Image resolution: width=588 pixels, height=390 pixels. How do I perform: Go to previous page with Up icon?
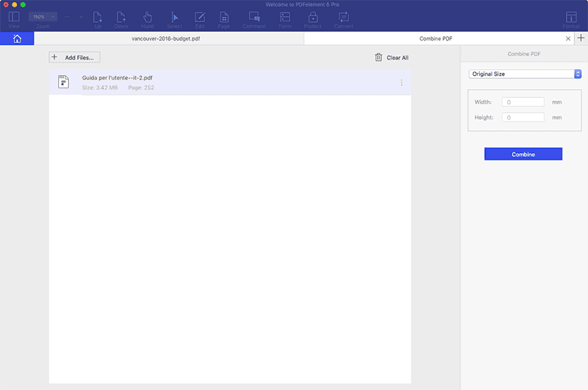(98, 17)
